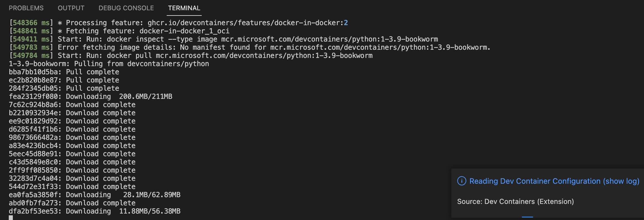Click the fea23129f080 downloading line
Viewport: 644px width, 220px height.
pos(90,97)
